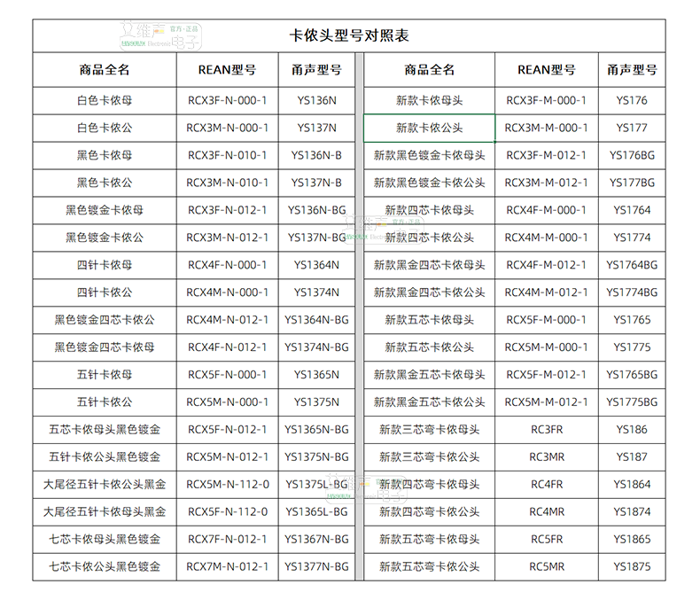Click the cell 新款卡侬母头
This screenshot has height=600, width=700.
click(x=430, y=101)
